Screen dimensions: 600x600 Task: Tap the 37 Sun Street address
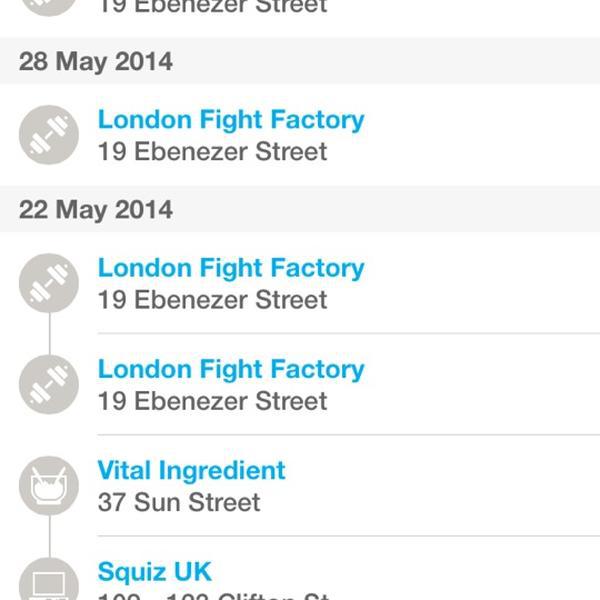(x=179, y=502)
